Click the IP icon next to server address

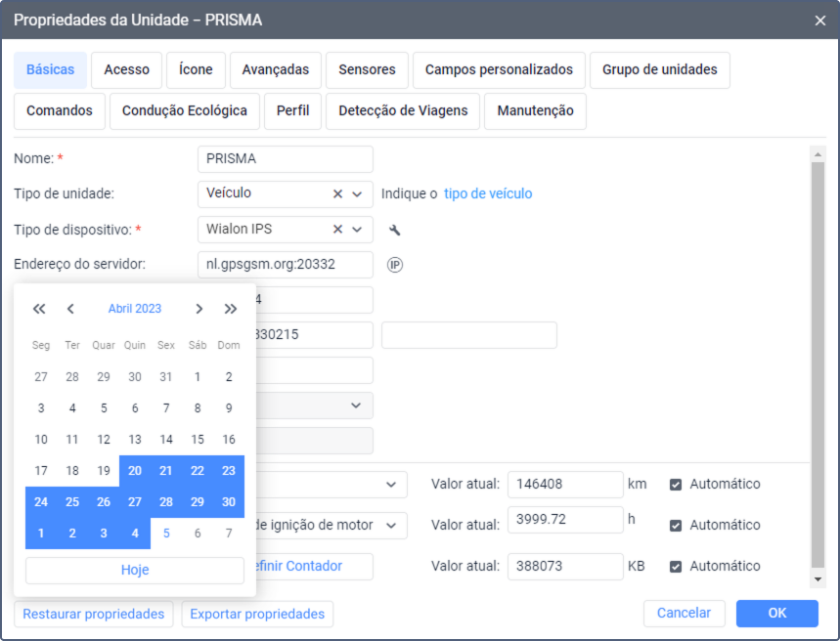(395, 265)
